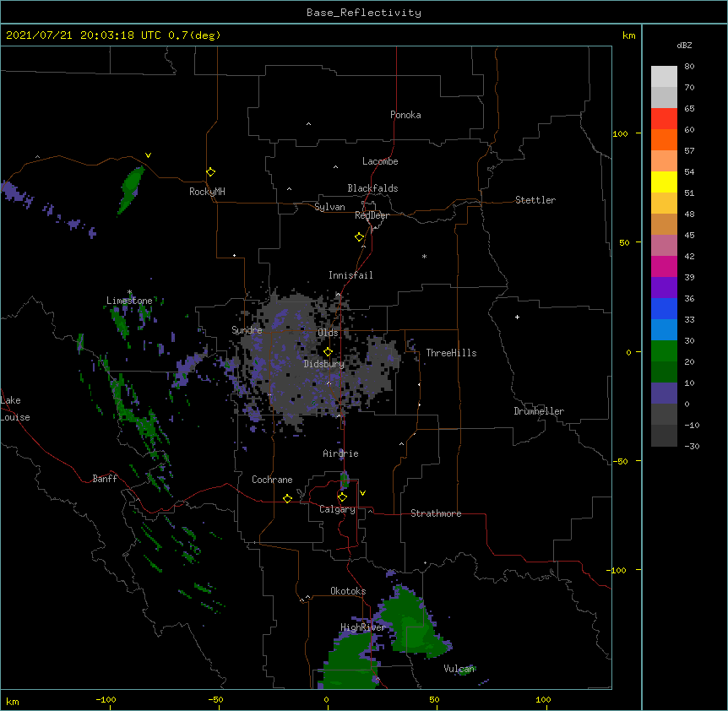Select the Okotoks town label
The image size is (728, 711).
348,591
